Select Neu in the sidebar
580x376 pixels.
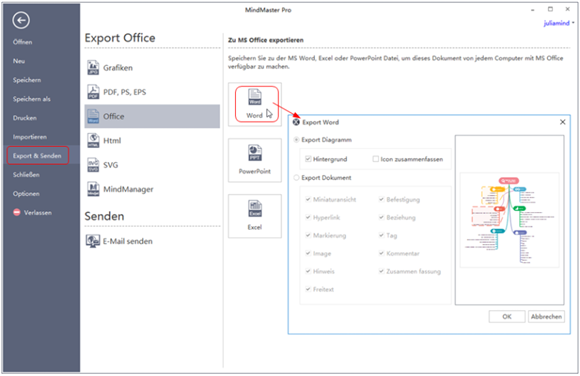(x=19, y=61)
